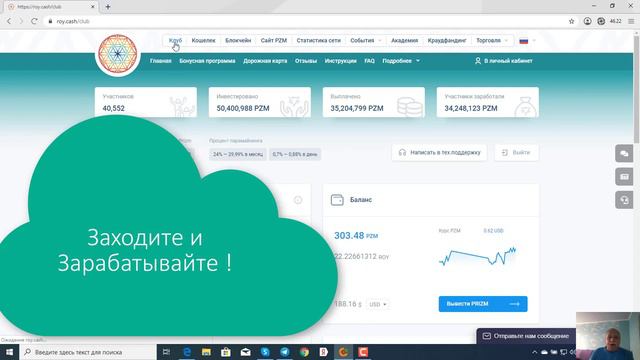Open a new browser tab

(x=108, y=7)
